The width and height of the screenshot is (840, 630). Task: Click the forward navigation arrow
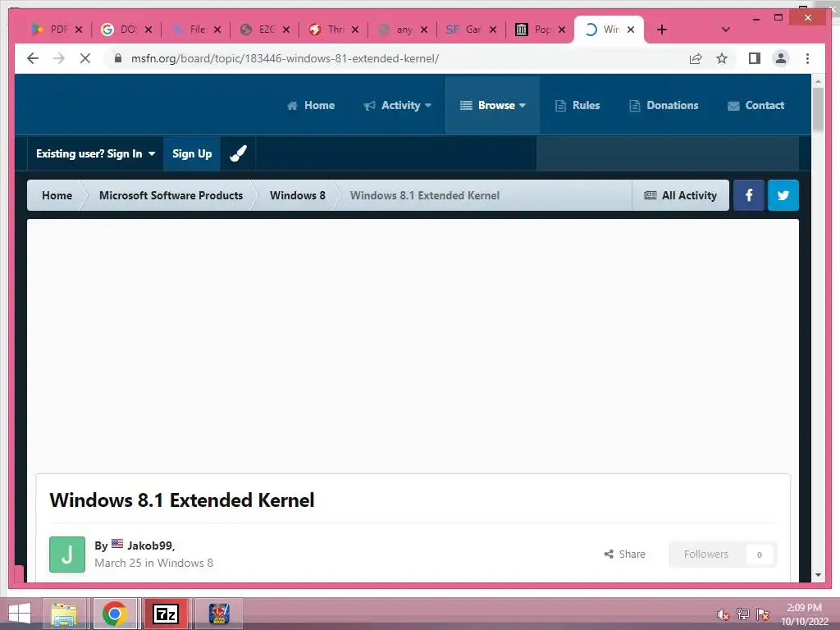point(59,58)
